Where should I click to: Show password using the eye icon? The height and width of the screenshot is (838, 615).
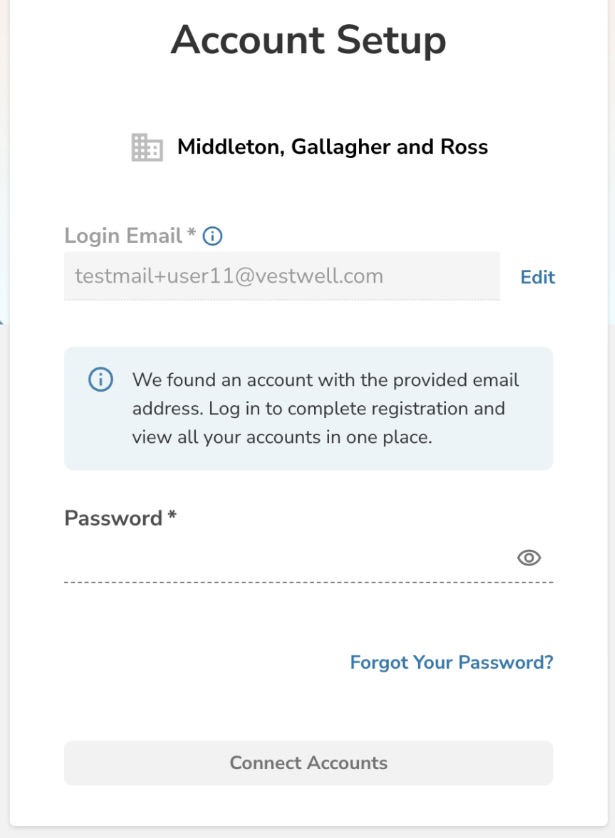point(529,558)
